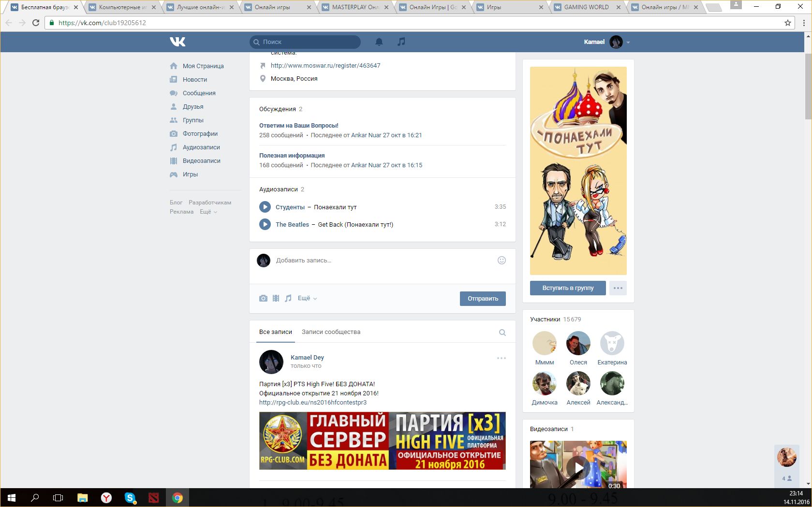Click the Kamael profile avatar in header

[616, 42]
